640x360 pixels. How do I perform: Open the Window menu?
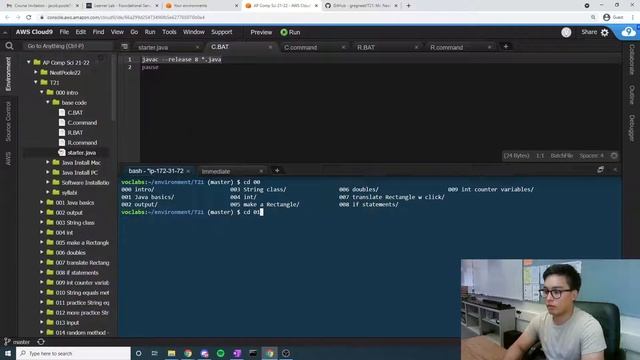click(193, 32)
